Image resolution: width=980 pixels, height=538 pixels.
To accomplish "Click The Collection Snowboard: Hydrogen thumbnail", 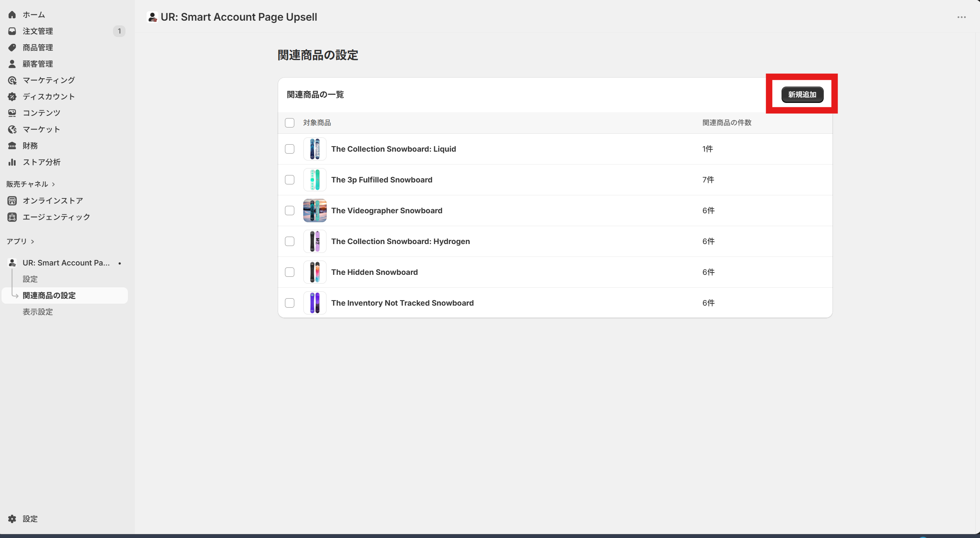I will (315, 241).
